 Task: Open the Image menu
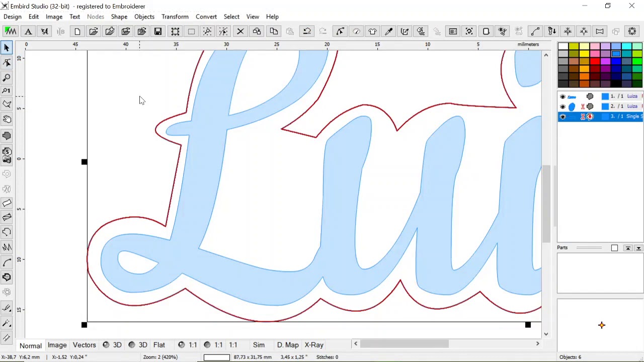pyautogui.click(x=54, y=17)
